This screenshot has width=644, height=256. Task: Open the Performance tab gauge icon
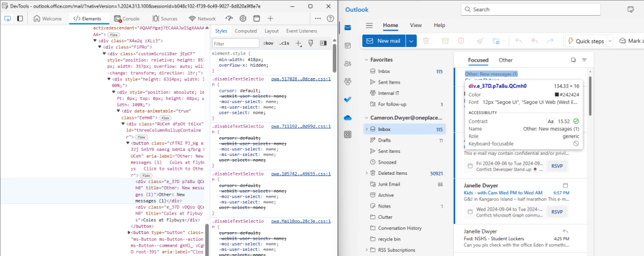coord(229,19)
